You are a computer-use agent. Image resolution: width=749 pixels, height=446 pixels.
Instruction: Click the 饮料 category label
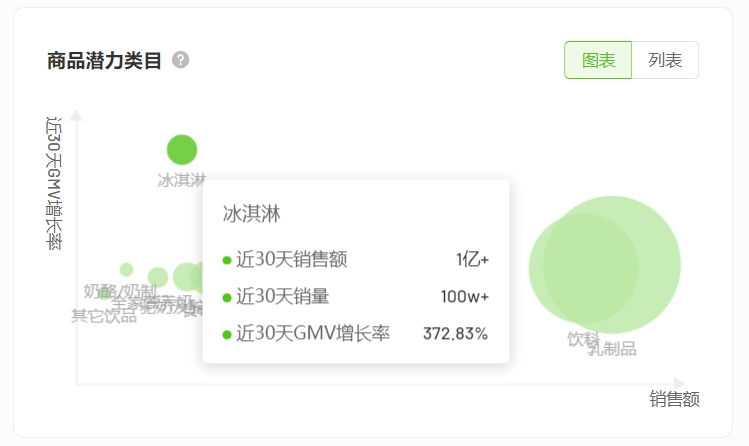[x=582, y=339]
